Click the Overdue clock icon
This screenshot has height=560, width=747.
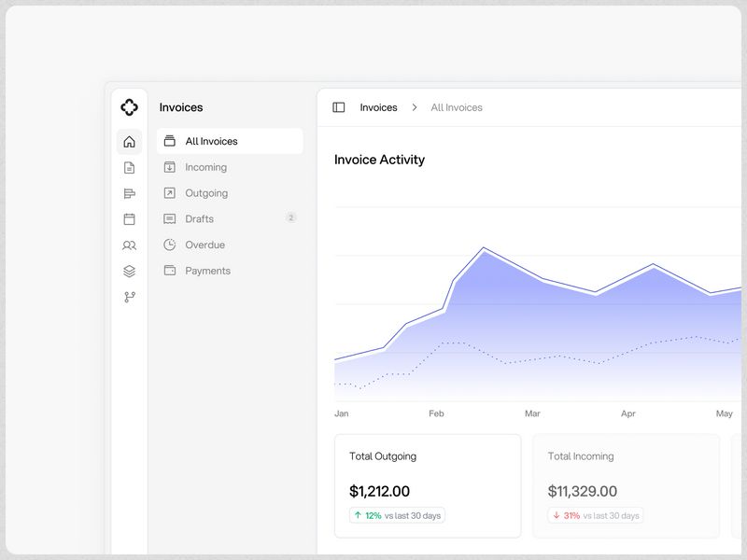point(170,245)
